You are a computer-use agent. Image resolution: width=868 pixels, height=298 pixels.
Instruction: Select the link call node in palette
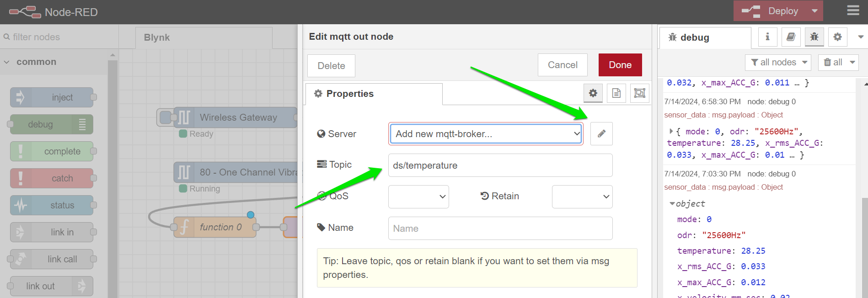[x=52, y=259]
